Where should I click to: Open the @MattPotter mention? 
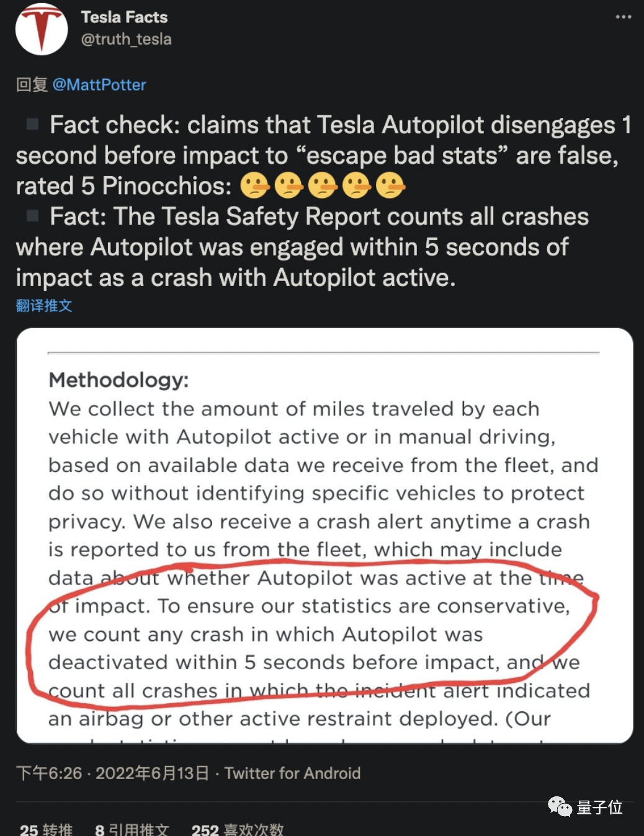98,85
